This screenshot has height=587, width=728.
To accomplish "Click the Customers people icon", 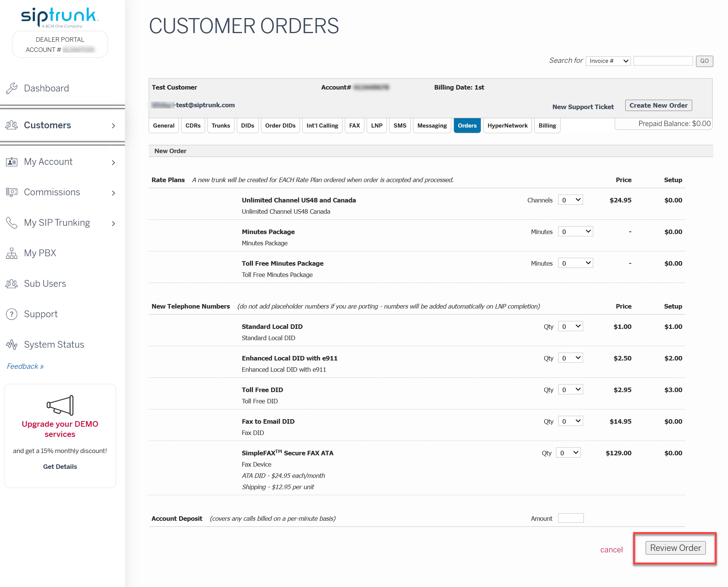I will [12, 125].
